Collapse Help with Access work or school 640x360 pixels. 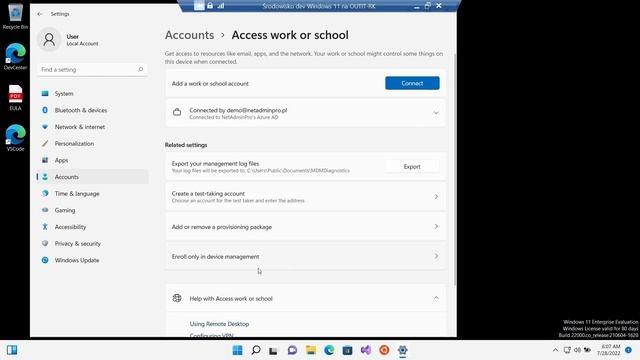(x=436, y=298)
